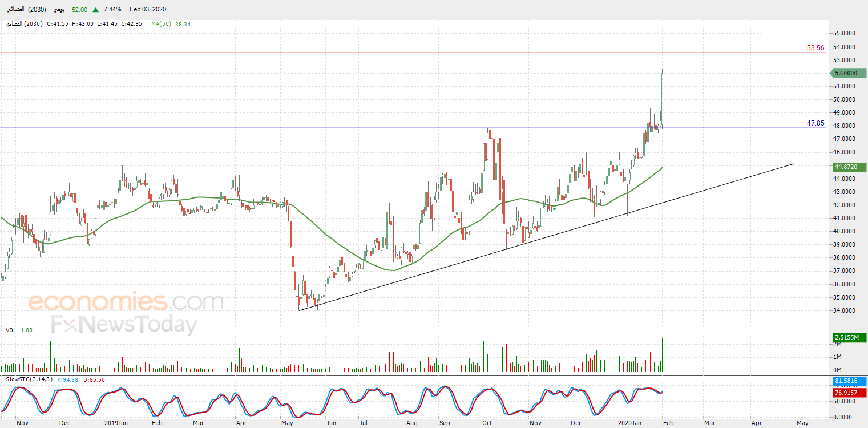This screenshot has width=868, height=428.
Task: Click the 55.0000 price axis label
Action: (844, 34)
